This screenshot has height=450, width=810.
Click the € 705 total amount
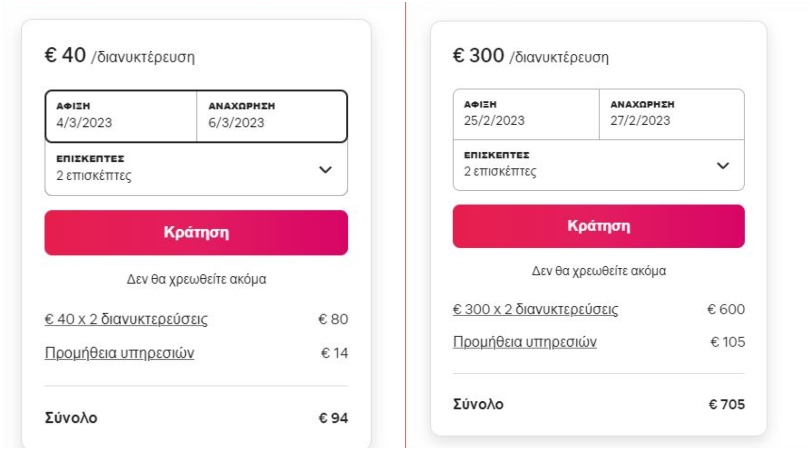pos(728,405)
